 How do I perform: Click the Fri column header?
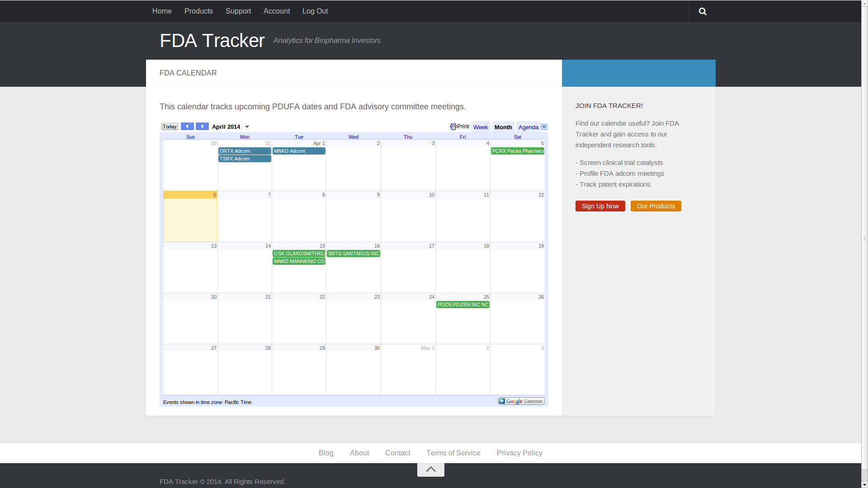[463, 137]
